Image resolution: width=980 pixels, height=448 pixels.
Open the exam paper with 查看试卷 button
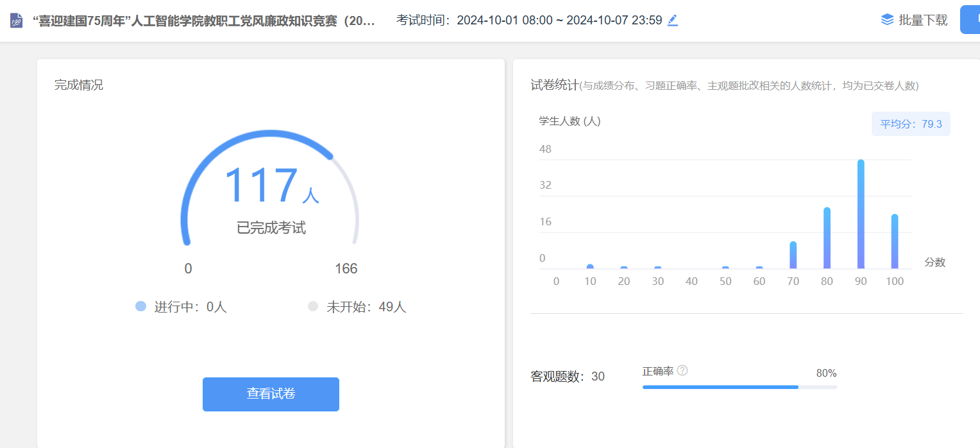pyautogui.click(x=271, y=394)
